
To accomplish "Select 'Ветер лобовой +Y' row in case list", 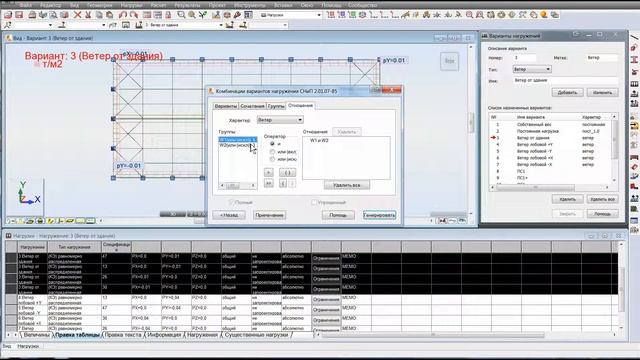I will [x=551, y=144].
